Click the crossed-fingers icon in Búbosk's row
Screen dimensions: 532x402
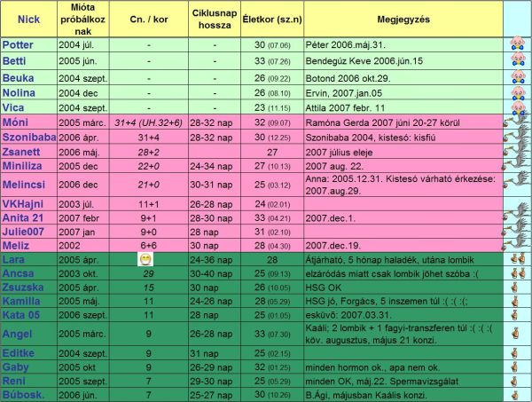point(516,394)
